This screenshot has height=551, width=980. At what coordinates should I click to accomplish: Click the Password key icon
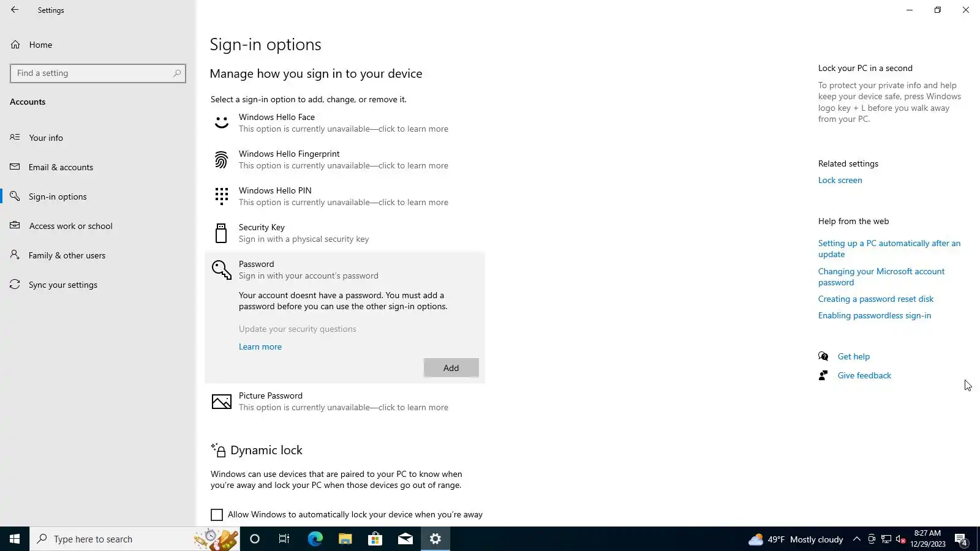click(221, 270)
